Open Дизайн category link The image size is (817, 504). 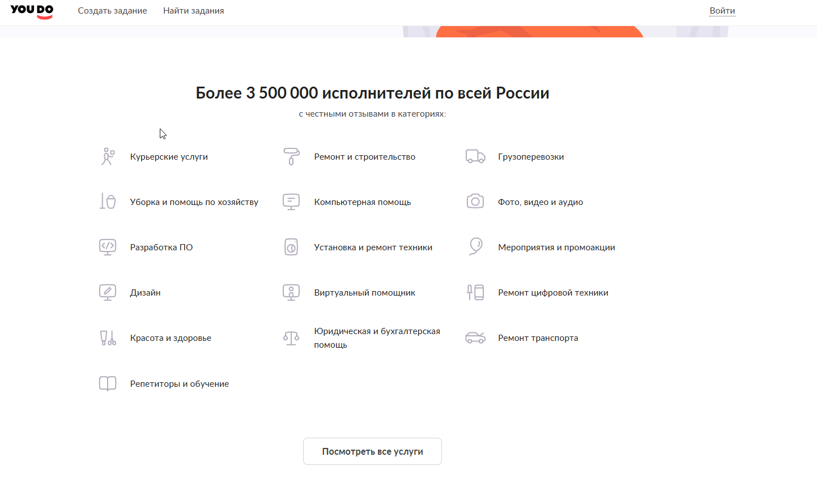pos(145,293)
